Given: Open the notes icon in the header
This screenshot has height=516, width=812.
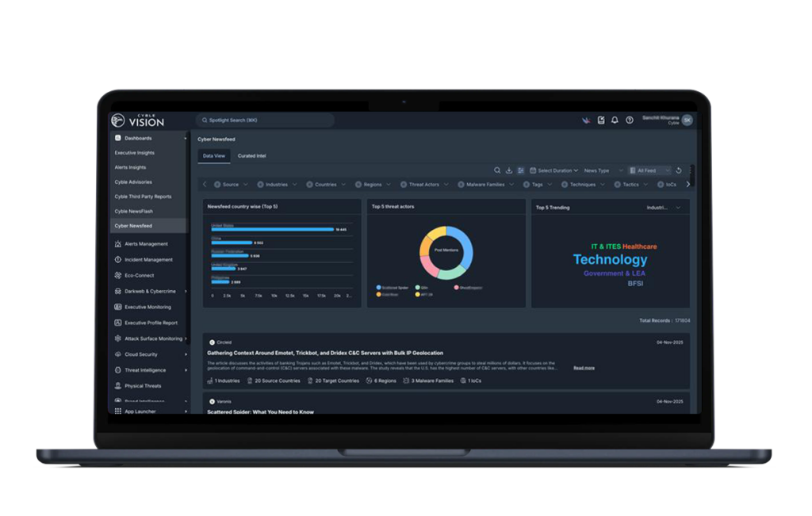Looking at the screenshot, I should [x=601, y=120].
